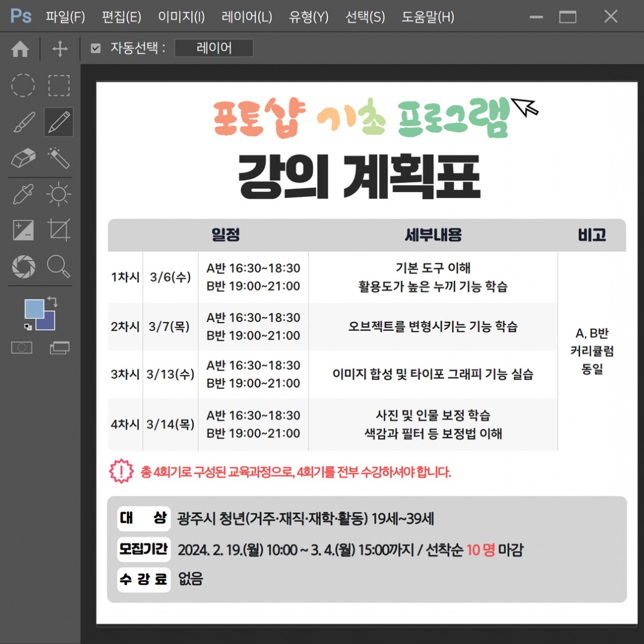Open the 레이어(L) menu
The height and width of the screenshot is (644, 644).
pyautogui.click(x=246, y=17)
